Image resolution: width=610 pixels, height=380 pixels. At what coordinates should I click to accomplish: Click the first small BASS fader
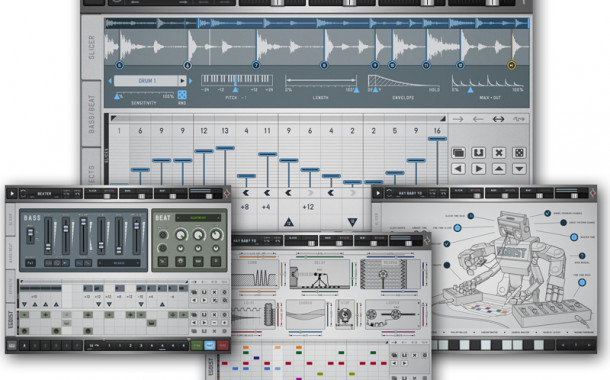click(30, 235)
